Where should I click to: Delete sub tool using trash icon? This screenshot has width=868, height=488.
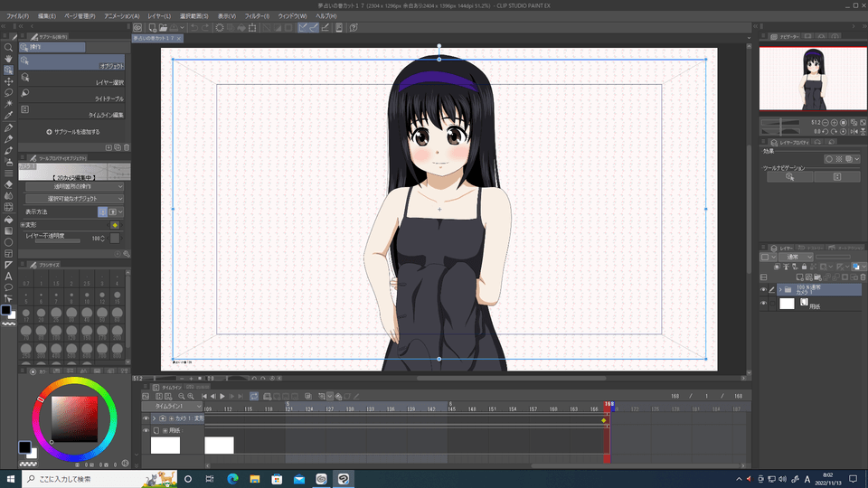point(127,147)
